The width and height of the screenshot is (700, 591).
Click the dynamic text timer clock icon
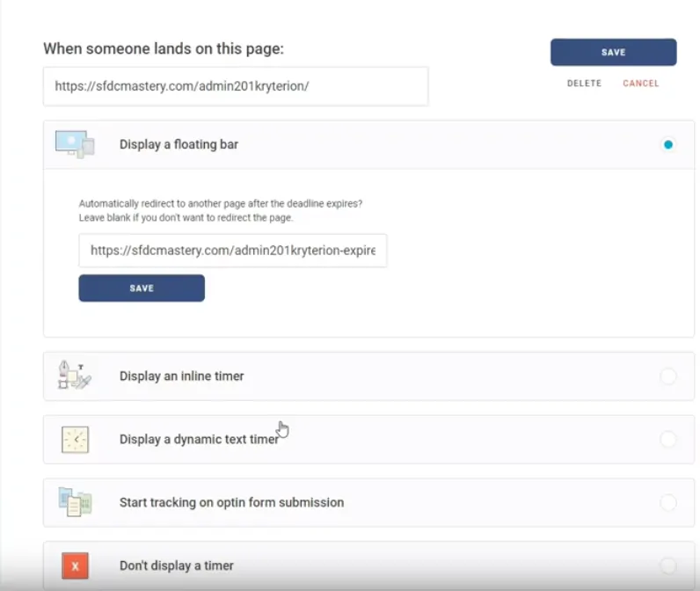point(75,440)
